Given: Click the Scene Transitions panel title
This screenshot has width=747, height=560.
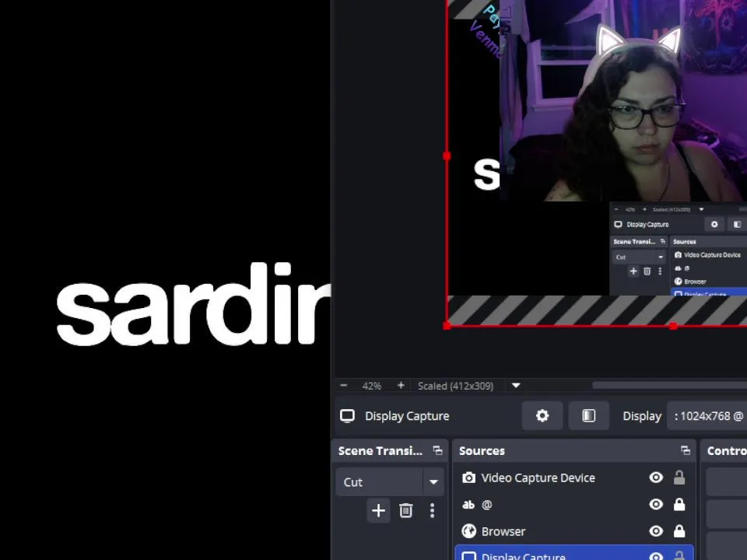Looking at the screenshot, I should pos(381,450).
